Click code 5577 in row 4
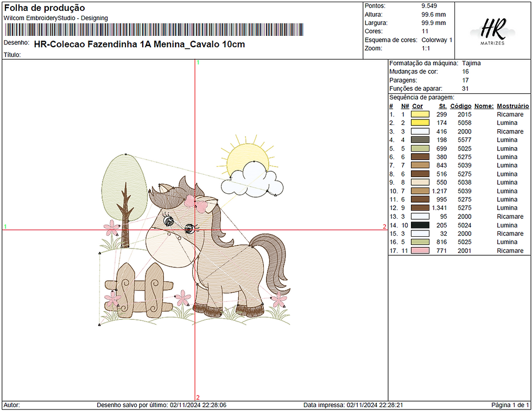The height and width of the screenshot is (411, 532). pos(465,140)
